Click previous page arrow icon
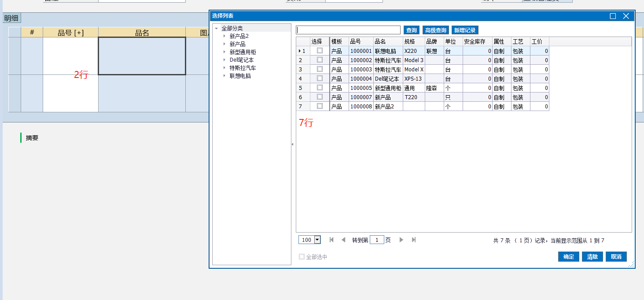Viewport: 644px width, 300px height. click(343, 240)
